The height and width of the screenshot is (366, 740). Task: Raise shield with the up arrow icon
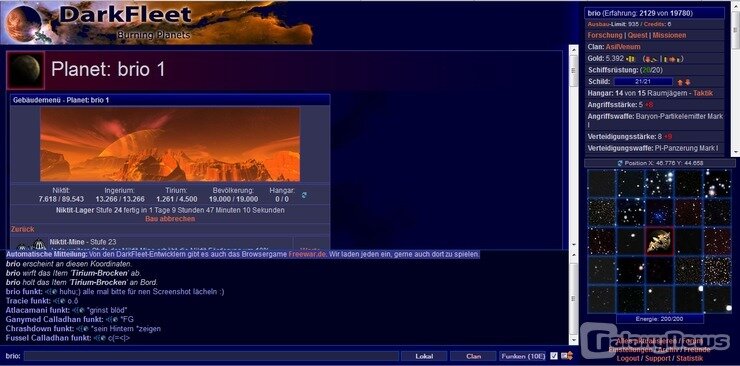pyautogui.click(x=680, y=82)
